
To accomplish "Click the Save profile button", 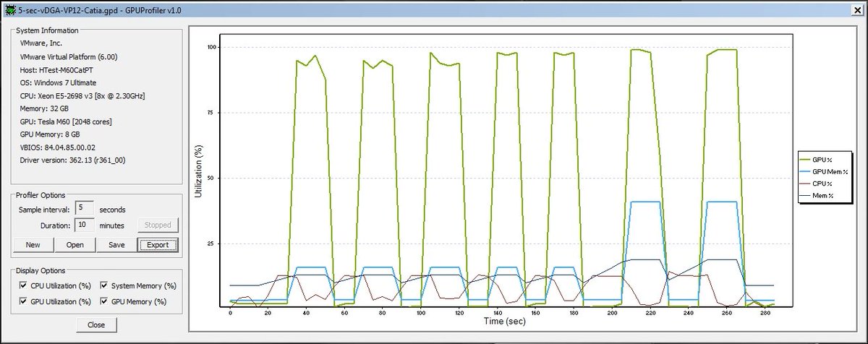I will (116, 244).
